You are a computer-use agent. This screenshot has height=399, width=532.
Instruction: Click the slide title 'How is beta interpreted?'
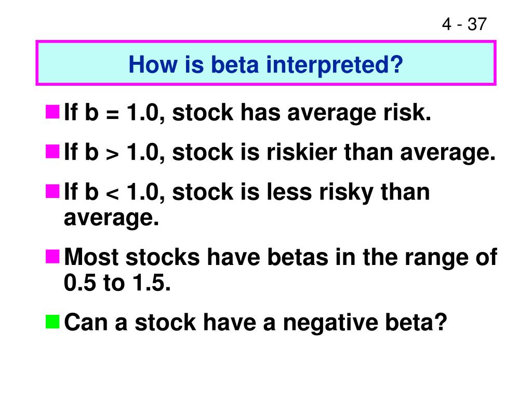tap(265, 64)
